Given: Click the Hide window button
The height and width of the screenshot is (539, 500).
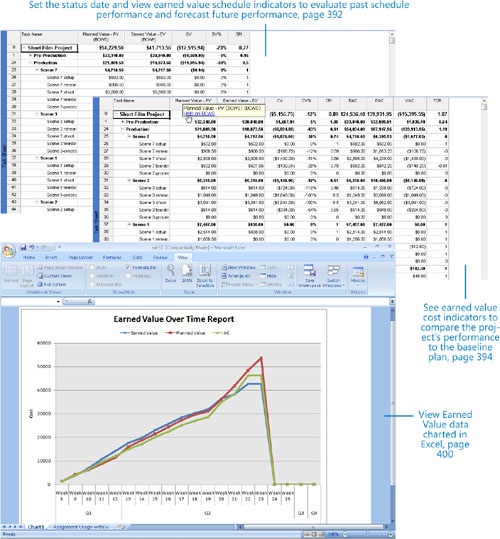Looking at the screenshot, I should pyautogui.click(x=268, y=276).
